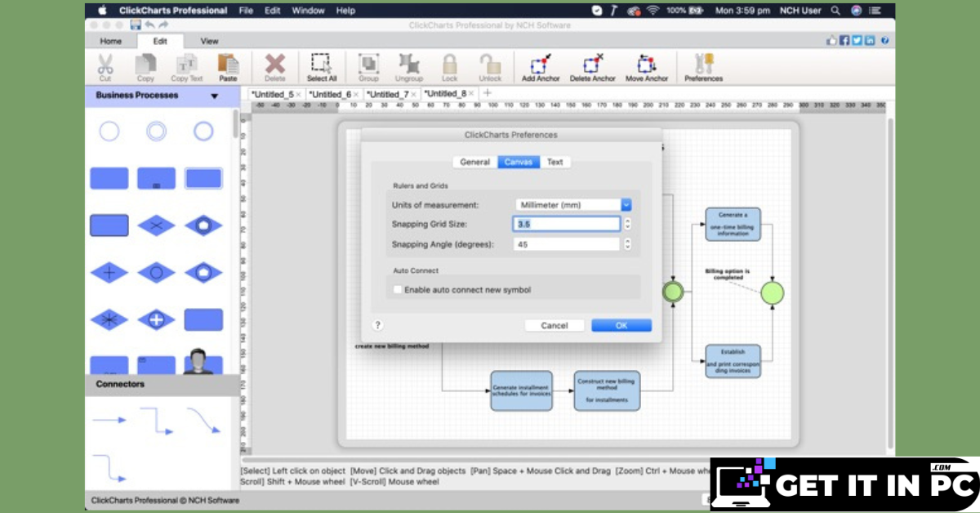Select the diamond with asterisk shape

click(x=109, y=319)
